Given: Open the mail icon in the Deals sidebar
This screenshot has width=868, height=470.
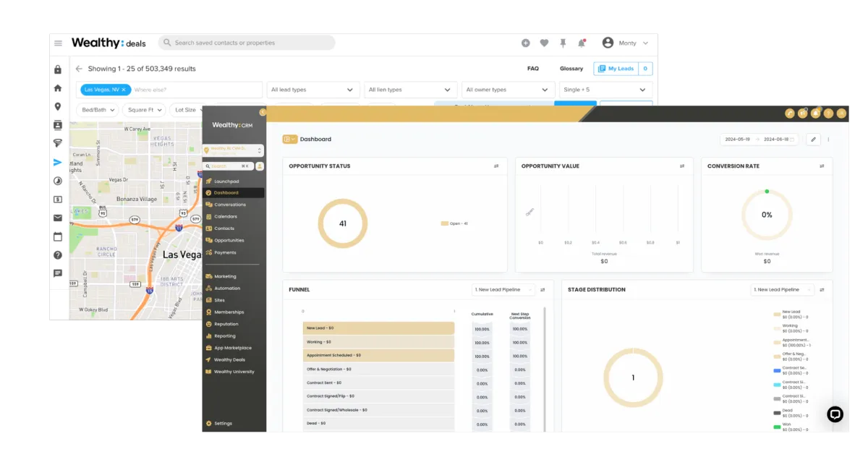Looking at the screenshot, I should [x=58, y=218].
